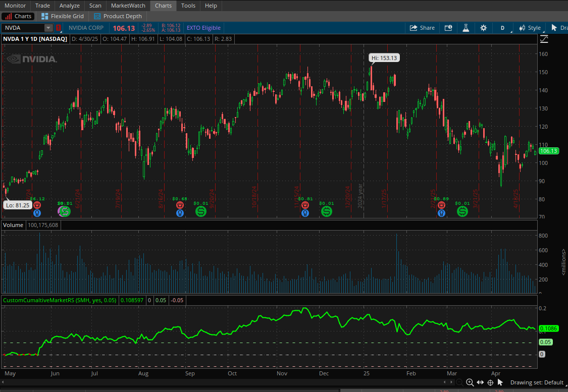Click the $0.81 earnings phone icon

coord(305,205)
